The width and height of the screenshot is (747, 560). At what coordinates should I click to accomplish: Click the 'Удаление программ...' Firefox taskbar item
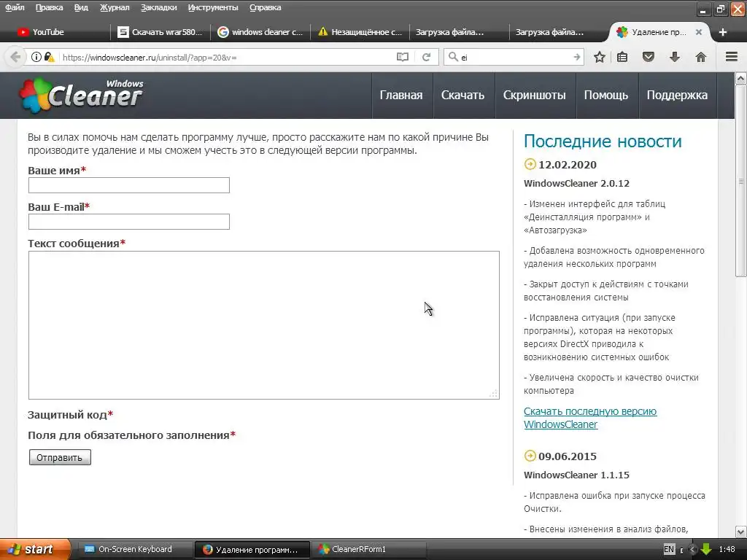[252, 549]
